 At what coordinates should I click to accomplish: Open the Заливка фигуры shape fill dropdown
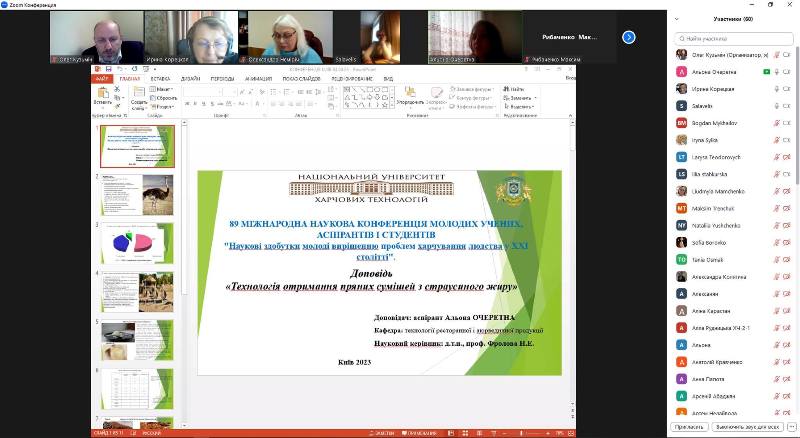(x=470, y=89)
